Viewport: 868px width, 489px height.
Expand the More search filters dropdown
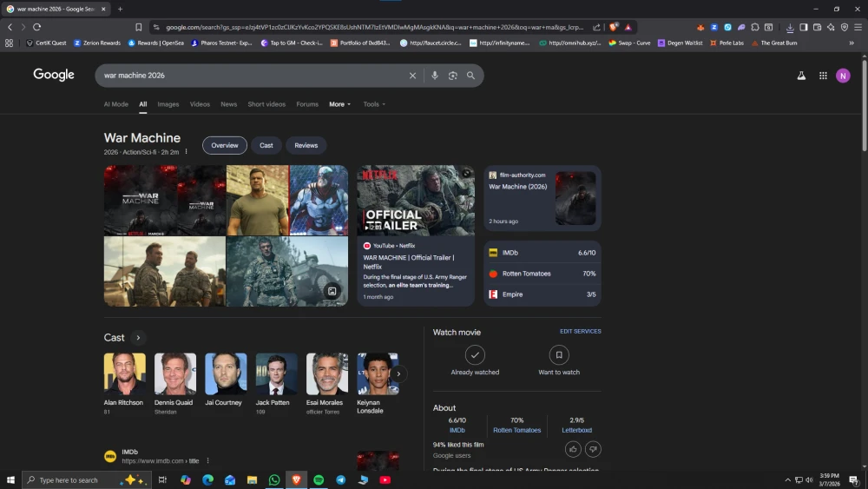point(339,104)
